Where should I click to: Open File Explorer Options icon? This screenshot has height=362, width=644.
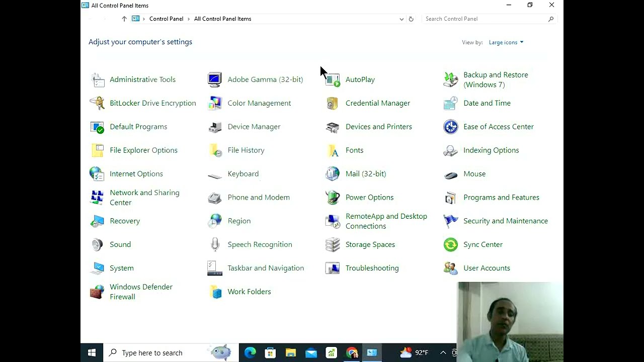(97, 150)
